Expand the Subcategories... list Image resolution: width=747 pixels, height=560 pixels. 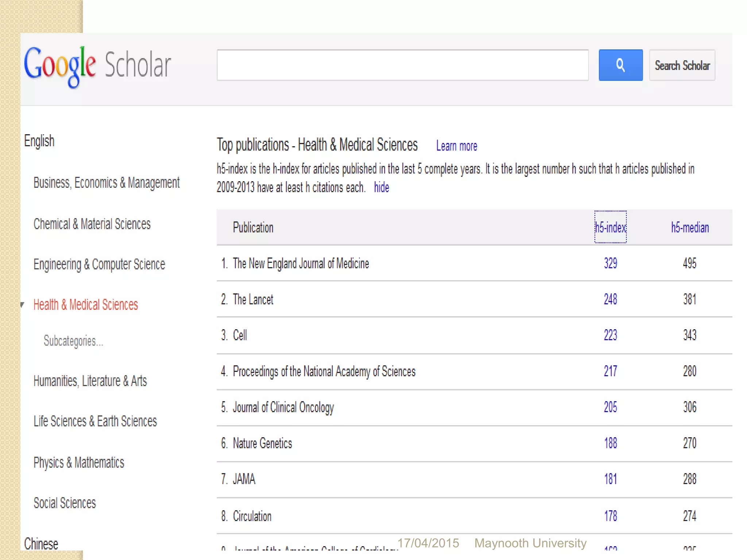pos(73,341)
